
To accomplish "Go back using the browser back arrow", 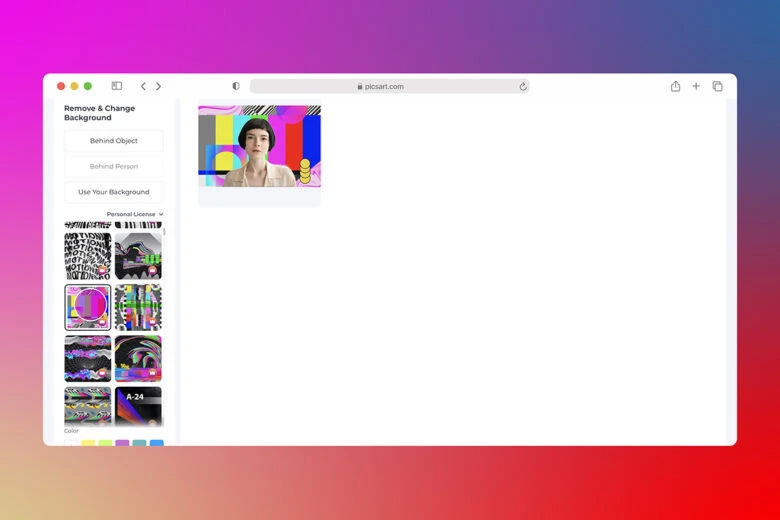I will click(143, 86).
